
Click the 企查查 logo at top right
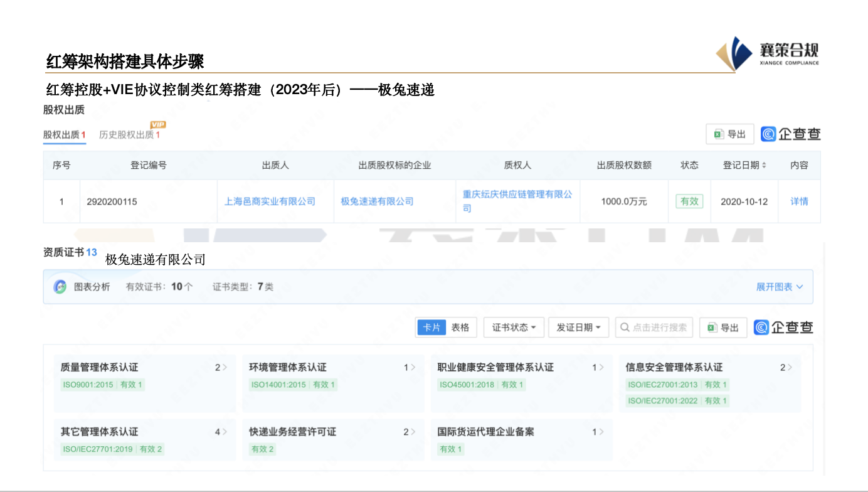coord(791,134)
